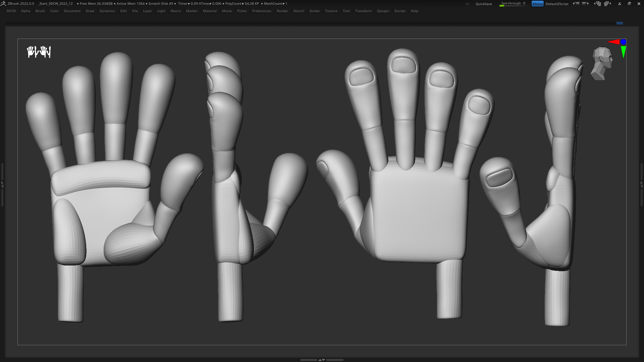Open the Zplugin menu
The image size is (644, 362).
pos(383,11)
